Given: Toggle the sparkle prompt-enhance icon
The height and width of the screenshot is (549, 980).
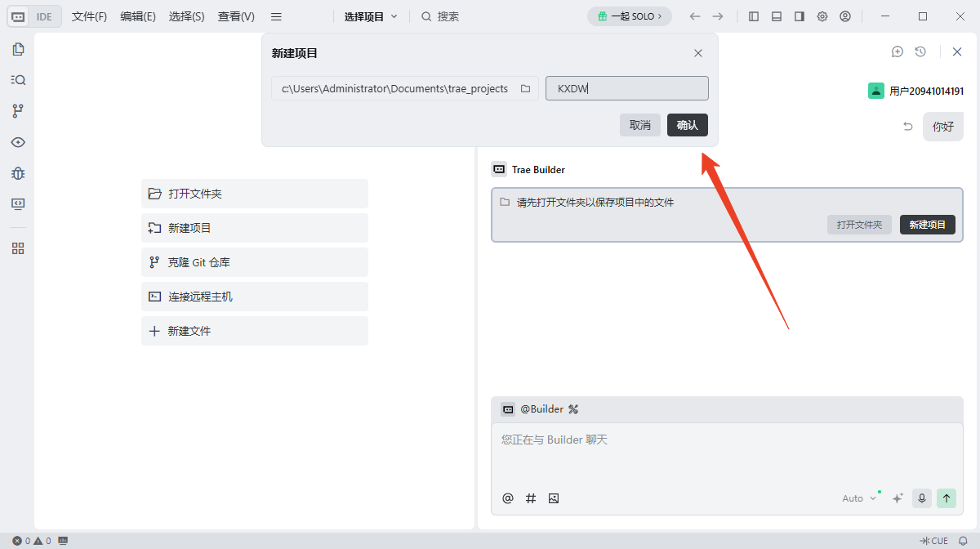Looking at the screenshot, I should click(898, 498).
